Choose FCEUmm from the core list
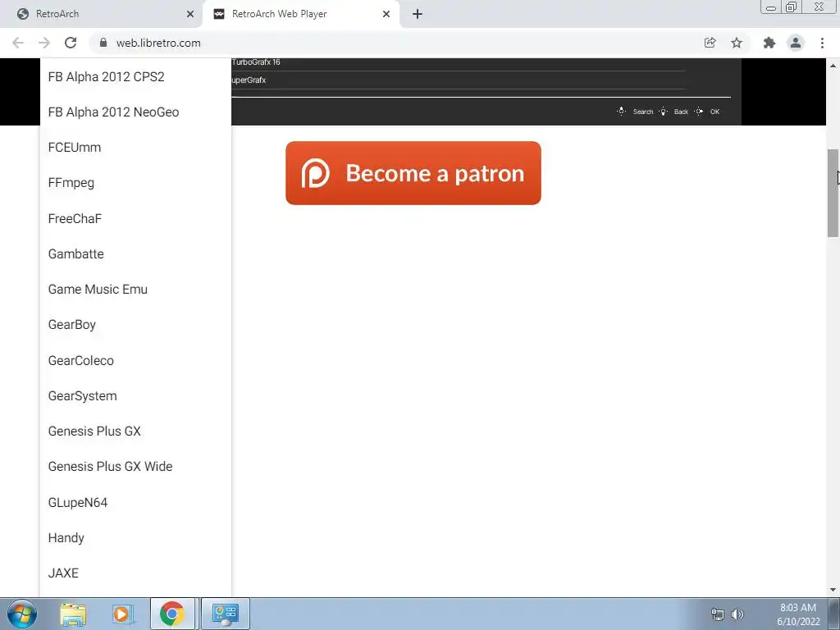Viewport: 840px width, 630px height. pos(135,148)
